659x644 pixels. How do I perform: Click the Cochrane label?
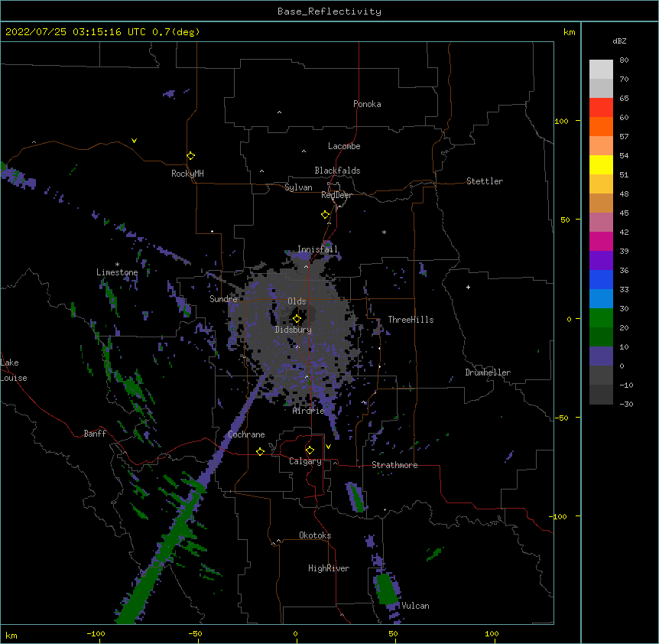(246, 434)
